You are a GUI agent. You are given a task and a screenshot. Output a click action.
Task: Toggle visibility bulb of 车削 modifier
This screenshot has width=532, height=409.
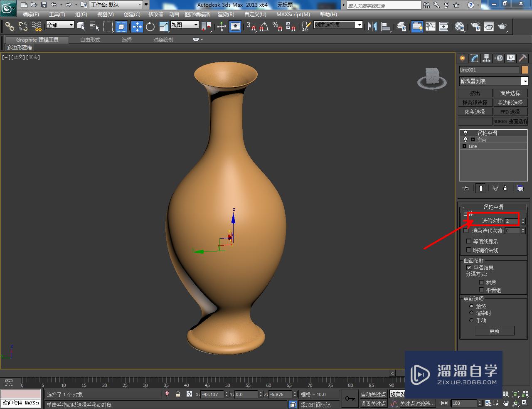465,140
